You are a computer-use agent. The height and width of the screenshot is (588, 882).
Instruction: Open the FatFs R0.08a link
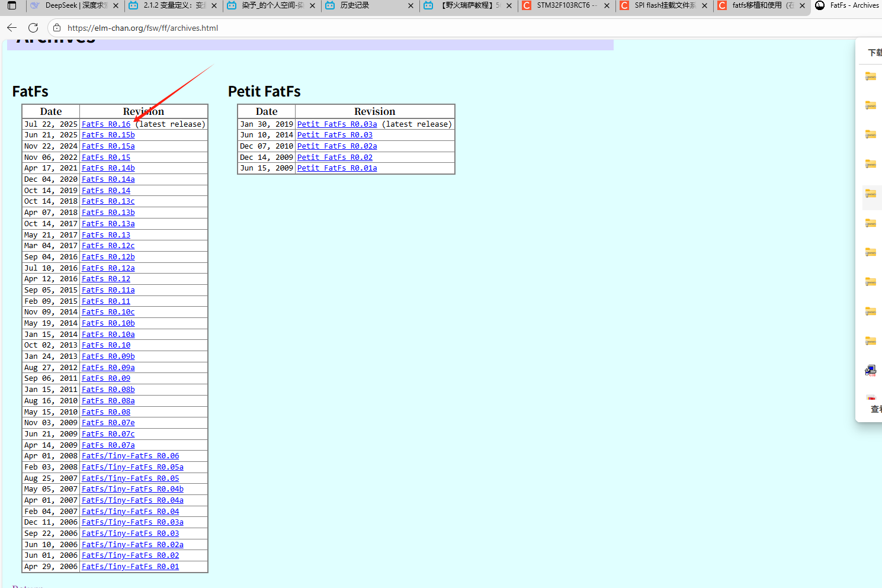click(108, 401)
